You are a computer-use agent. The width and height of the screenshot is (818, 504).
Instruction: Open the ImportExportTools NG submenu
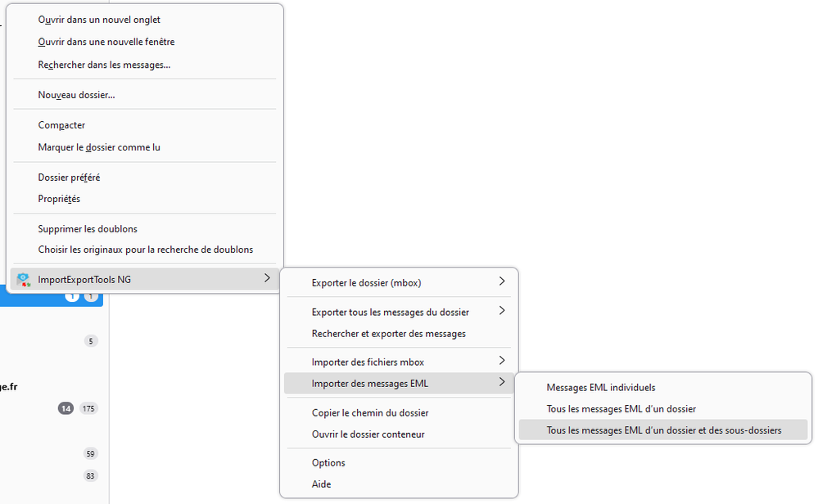click(x=144, y=279)
